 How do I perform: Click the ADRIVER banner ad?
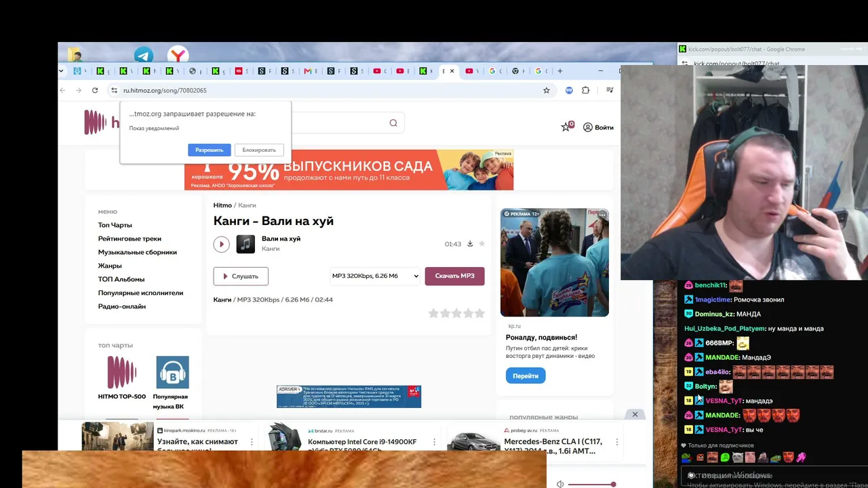coord(349,396)
